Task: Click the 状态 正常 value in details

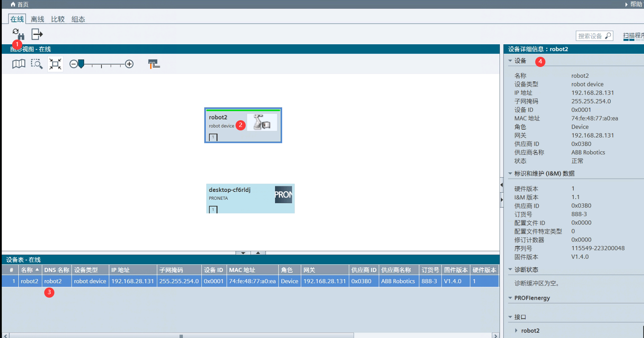Action: [x=577, y=161]
